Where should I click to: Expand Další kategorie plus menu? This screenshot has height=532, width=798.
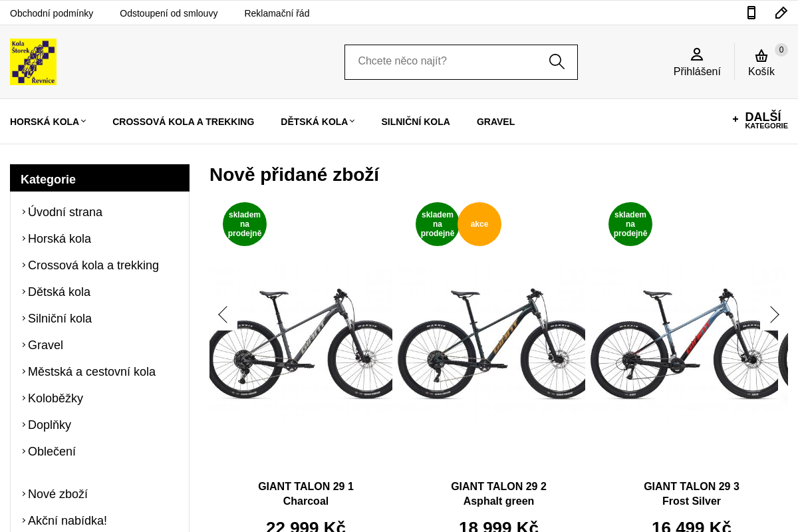(760, 120)
